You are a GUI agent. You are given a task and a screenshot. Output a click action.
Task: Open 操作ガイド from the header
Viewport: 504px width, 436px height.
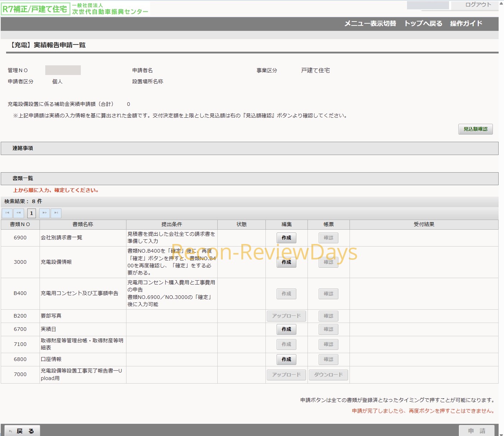coord(466,24)
